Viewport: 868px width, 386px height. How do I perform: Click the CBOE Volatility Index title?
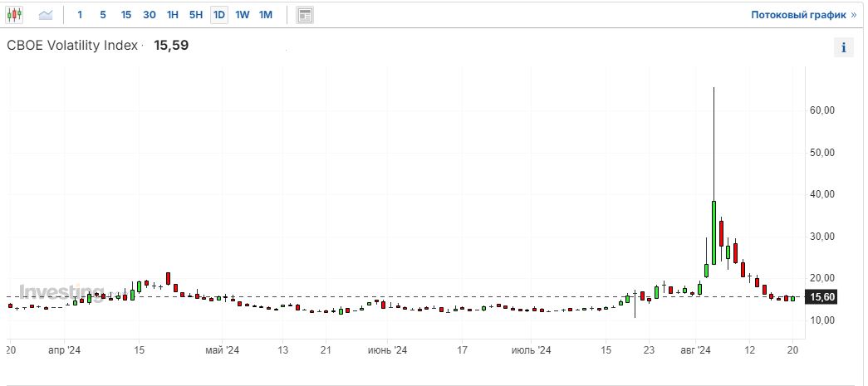72,46
